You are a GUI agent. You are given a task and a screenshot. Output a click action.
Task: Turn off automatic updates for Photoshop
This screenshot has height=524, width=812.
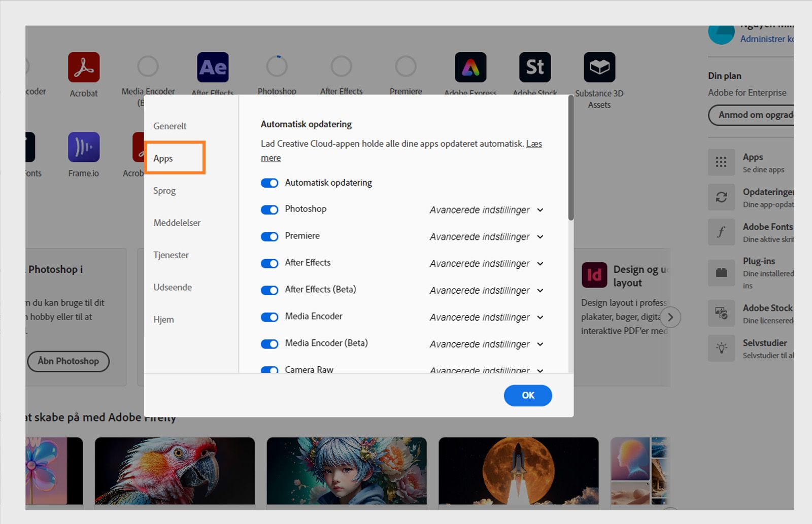tap(269, 209)
